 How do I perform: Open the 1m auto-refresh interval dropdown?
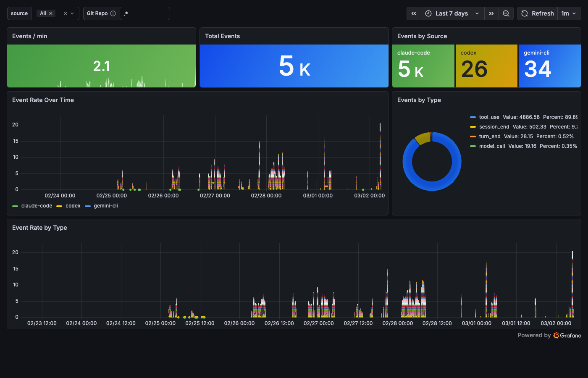pyautogui.click(x=569, y=13)
